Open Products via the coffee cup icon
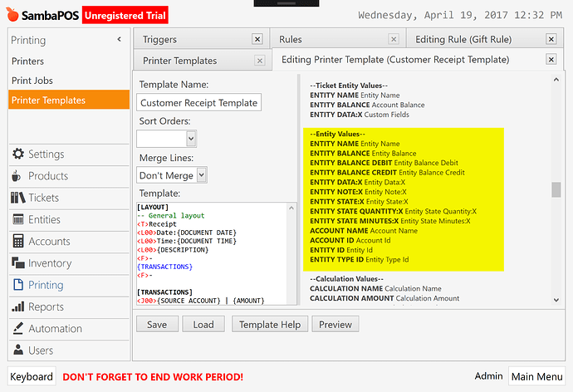Image resolution: width=573 pixels, height=392 pixels. pos(17,176)
